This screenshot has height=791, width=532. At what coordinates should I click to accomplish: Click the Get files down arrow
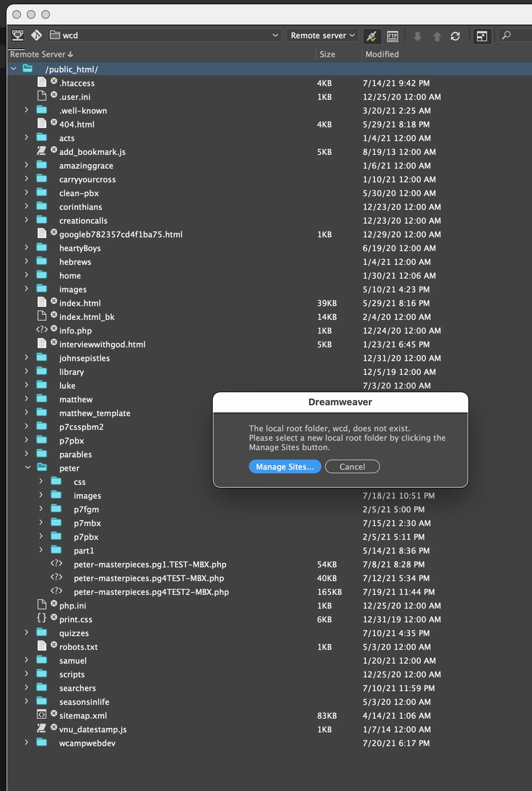click(x=418, y=36)
